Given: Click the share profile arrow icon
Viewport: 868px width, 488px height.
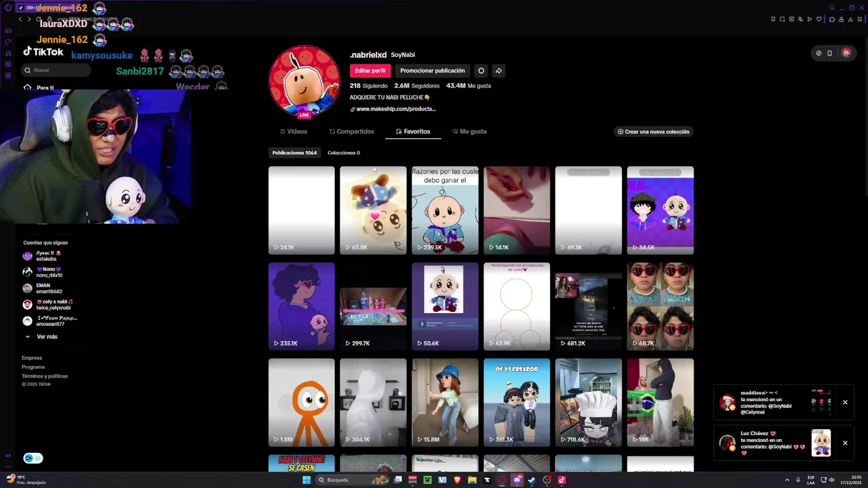Looking at the screenshot, I should point(498,70).
